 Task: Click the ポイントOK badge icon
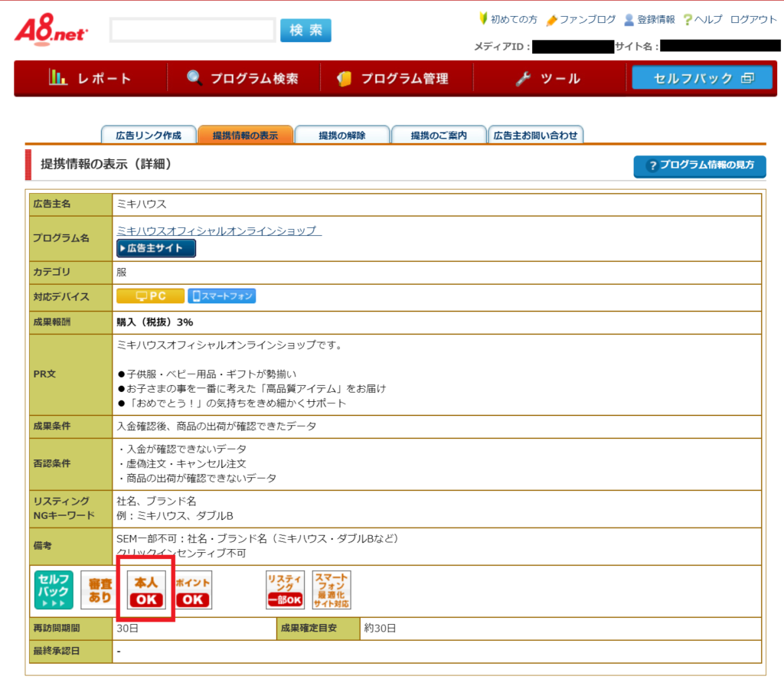coord(193,590)
